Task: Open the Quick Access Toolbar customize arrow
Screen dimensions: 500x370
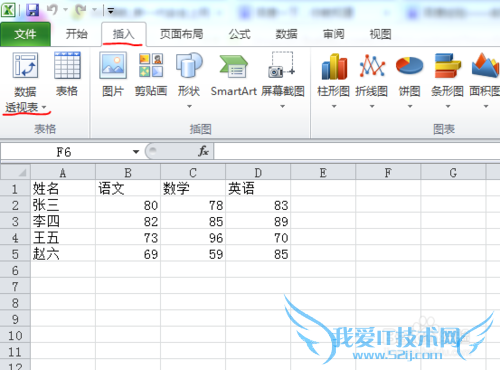Action: click(x=111, y=11)
